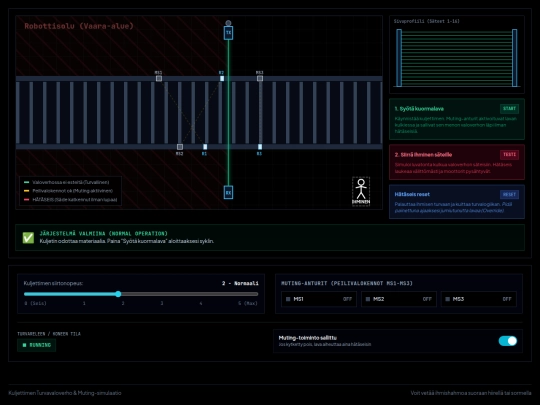This screenshot has height=405, width=540.
Task: Click the green vertical light curtain beam
Action: [228, 114]
